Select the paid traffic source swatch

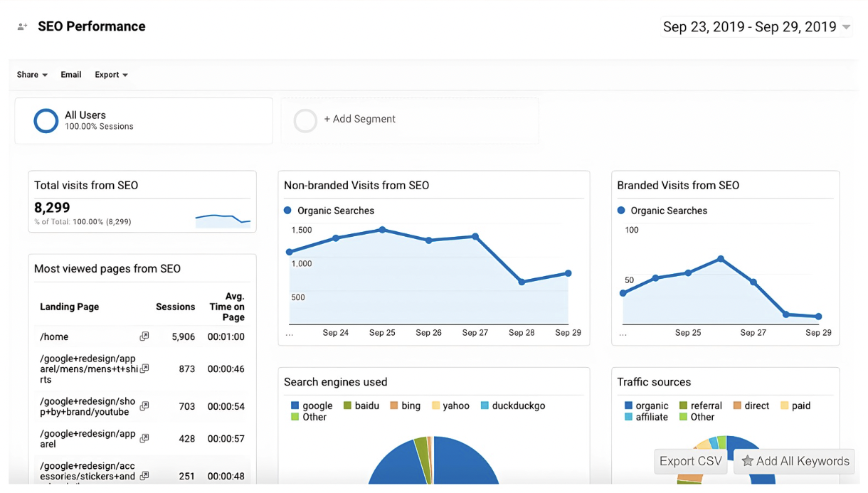[x=784, y=405]
